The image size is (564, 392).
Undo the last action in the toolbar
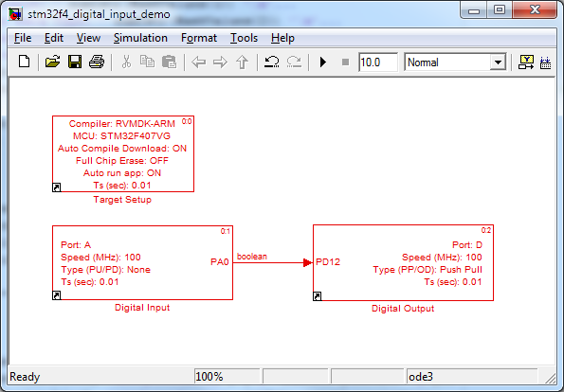[271, 62]
